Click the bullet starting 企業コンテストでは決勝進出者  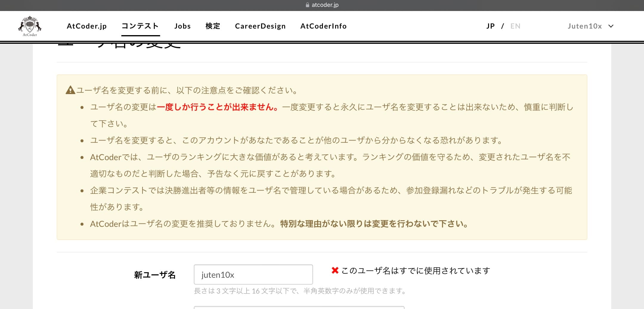coord(331,199)
